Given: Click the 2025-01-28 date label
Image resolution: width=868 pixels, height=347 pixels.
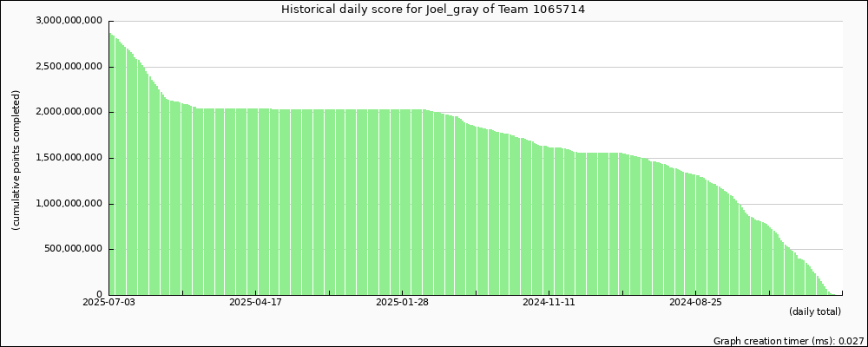Looking at the screenshot, I should click(x=403, y=303).
